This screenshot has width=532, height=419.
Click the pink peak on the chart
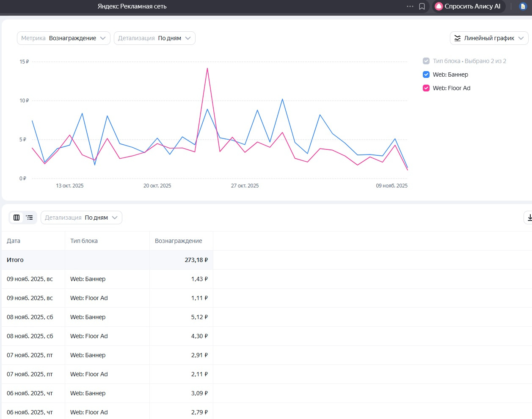pyautogui.click(x=207, y=69)
